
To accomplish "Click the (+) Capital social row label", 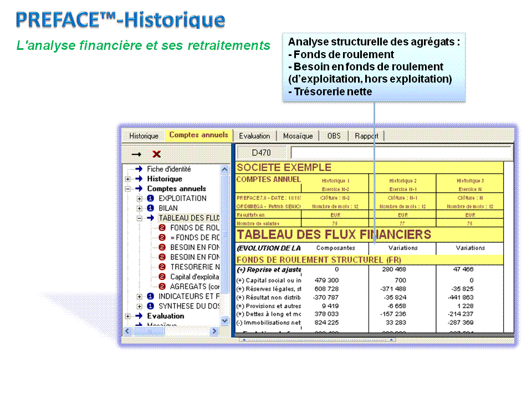I will point(269,280).
